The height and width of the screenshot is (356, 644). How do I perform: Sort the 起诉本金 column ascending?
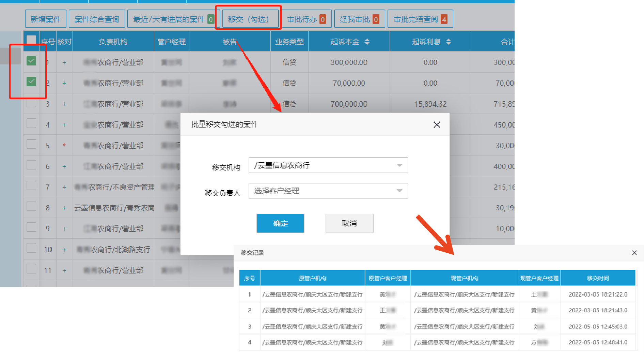pyautogui.click(x=367, y=41)
